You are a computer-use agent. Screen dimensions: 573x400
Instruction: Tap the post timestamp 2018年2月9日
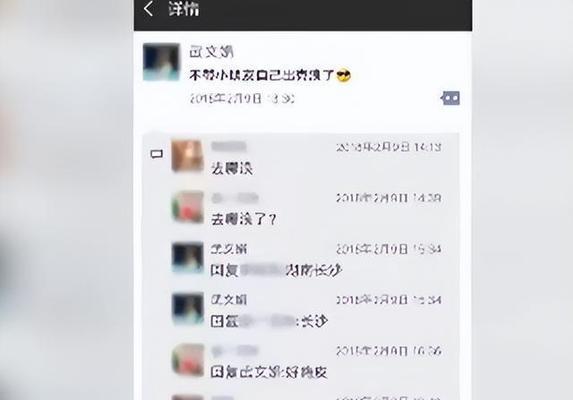[x=242, y=99]
